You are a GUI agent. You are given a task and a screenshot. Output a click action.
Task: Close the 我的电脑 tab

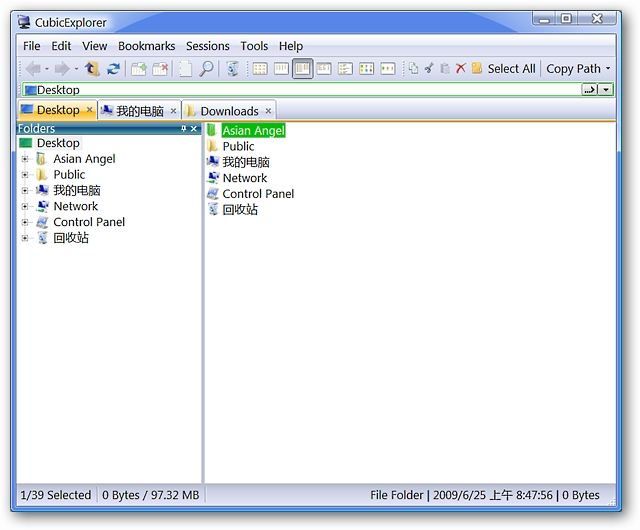tap(173, 111)
